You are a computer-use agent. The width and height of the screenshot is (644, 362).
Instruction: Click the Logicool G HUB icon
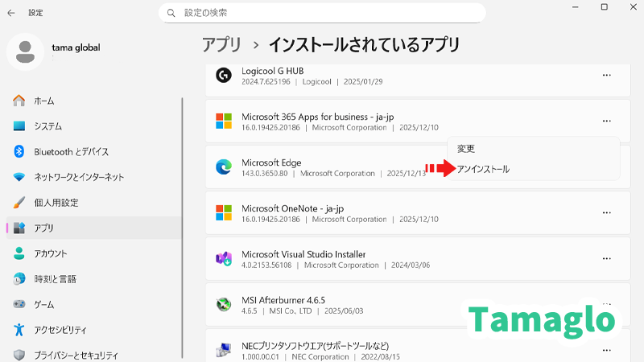coord(223,76)
